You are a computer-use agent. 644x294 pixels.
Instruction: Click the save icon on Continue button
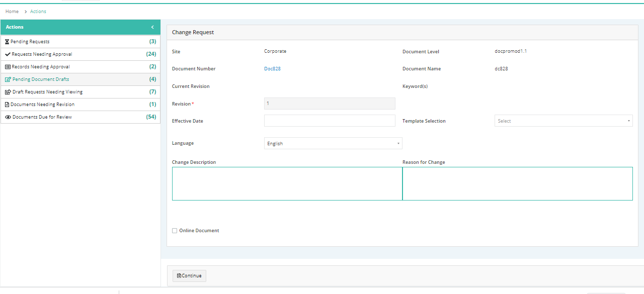pyautogui.click(x=179, y=276)
